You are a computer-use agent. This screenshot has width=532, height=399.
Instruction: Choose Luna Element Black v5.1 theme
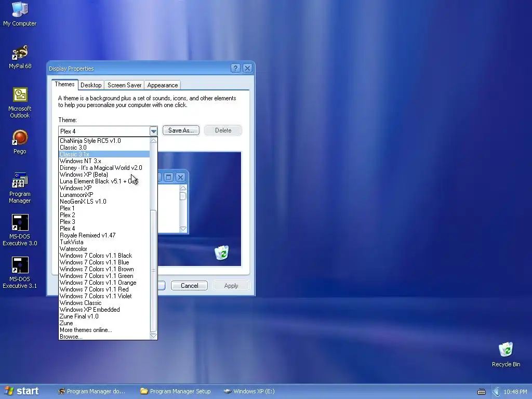tap(104, 181)
